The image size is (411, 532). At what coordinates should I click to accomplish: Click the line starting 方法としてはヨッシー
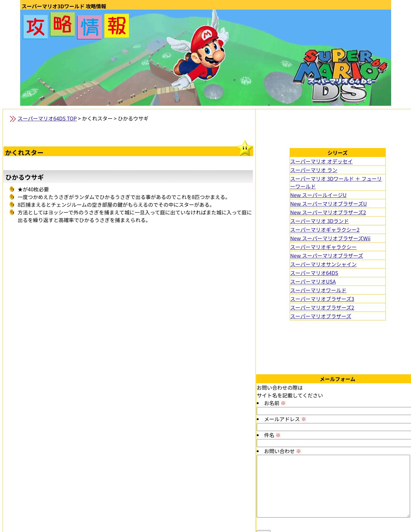pos(135,216)
